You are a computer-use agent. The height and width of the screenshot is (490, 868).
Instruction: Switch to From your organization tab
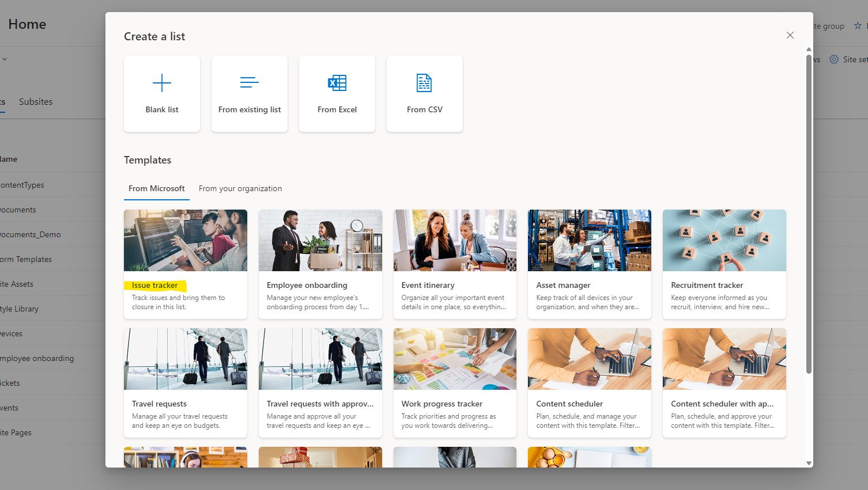240,188
